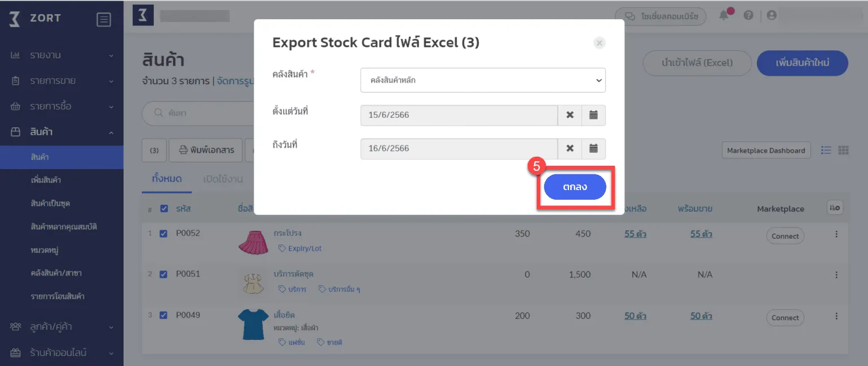This screenshot has width=868, height=366.
Task: Expand the รายงาน sidebar menu
Action: click(62, 55)
